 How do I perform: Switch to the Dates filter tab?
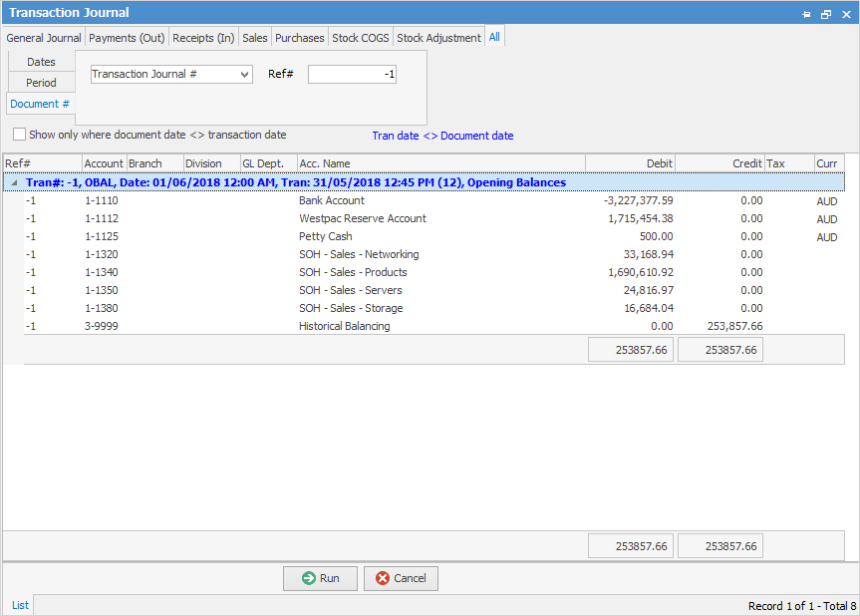tap(41, 62)
